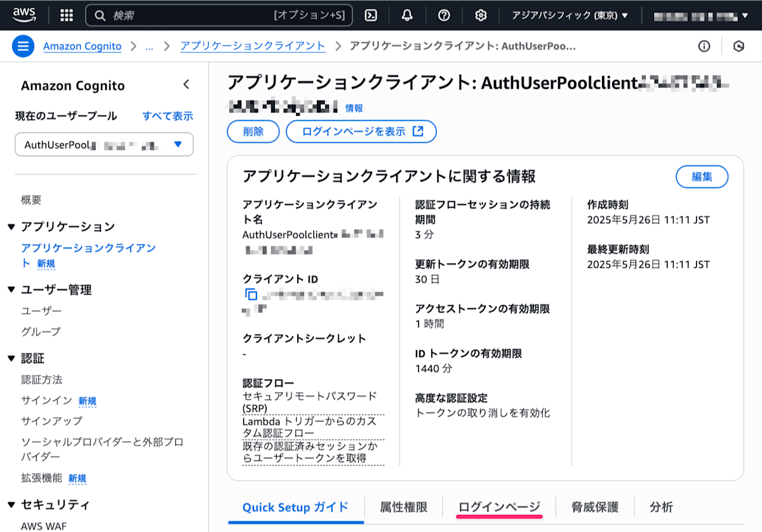The image size is (762, 532).
Task: Click the 1440 分 ID token value
Action: [x=434, y=368]
